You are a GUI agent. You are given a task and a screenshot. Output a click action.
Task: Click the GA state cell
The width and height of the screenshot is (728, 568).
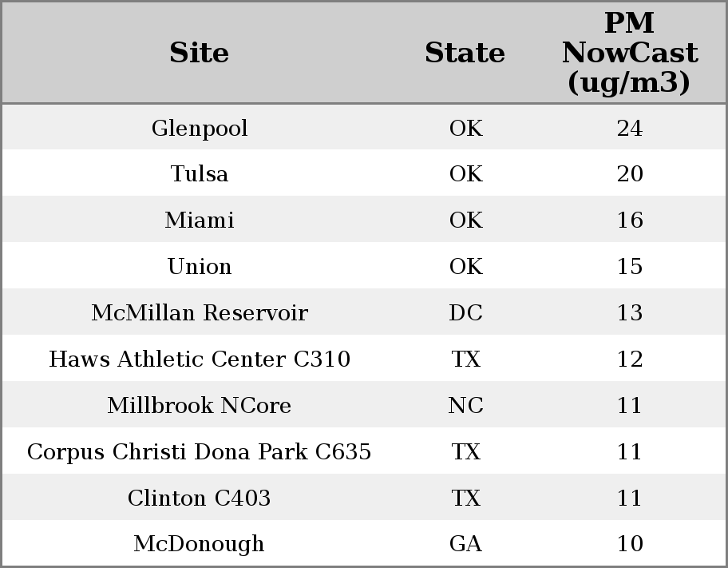tap(465, 544)
